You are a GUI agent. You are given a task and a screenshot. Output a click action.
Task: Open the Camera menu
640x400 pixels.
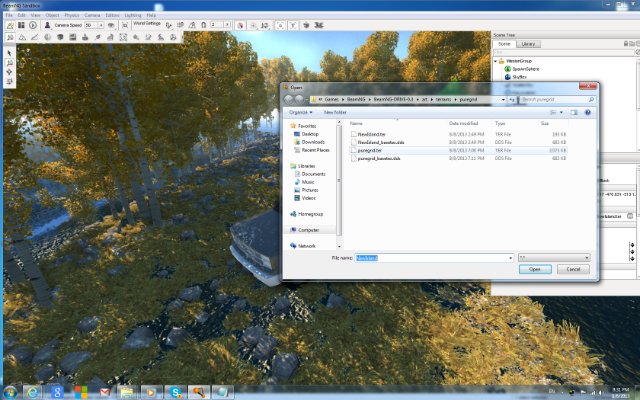[x=92, y=15]
